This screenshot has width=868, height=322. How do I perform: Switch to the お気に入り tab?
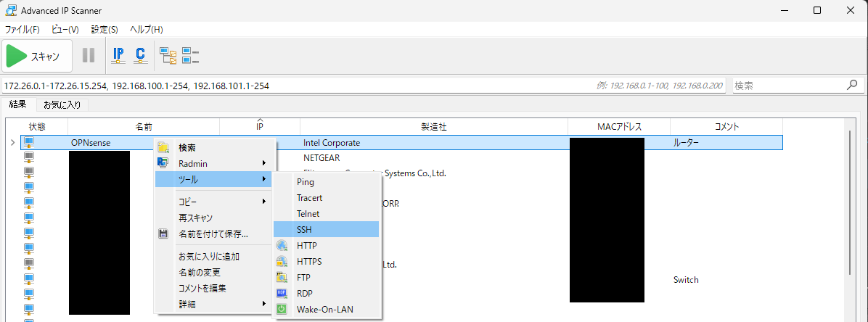tap(62, 104)
